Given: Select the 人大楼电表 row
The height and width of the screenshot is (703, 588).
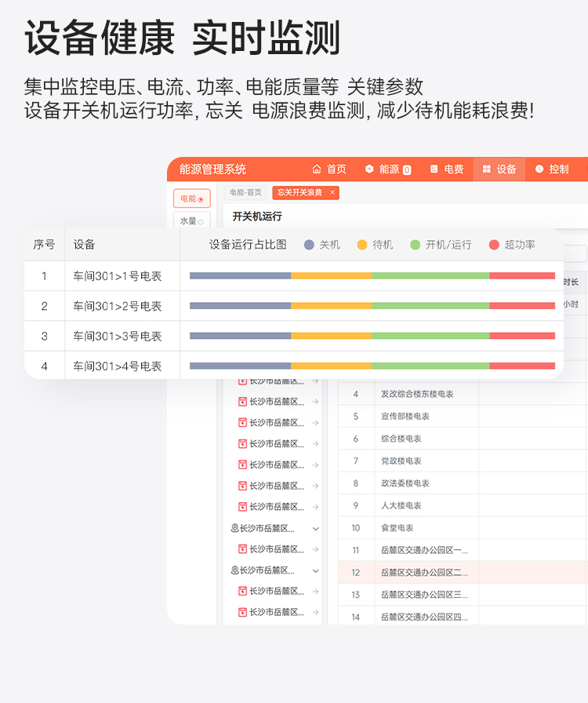Looking at the screenshot, I should 463,506.
